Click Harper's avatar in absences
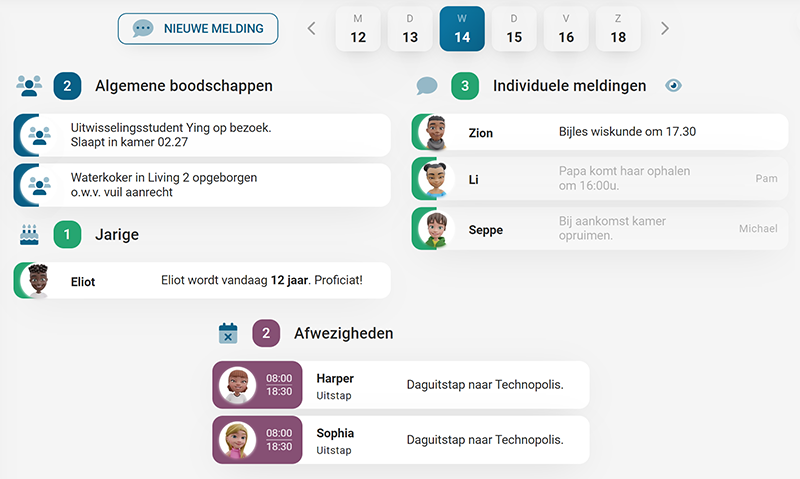Viewport: 800px width, 479px height. pos(237,385)
